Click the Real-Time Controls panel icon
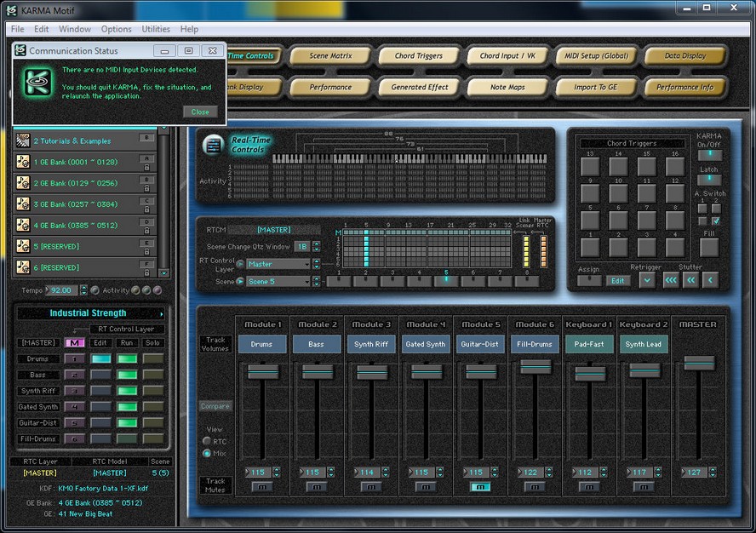Image resolution: width=756 pixels, height=533 pixels. pyautogui.click(x=212, y=145)
